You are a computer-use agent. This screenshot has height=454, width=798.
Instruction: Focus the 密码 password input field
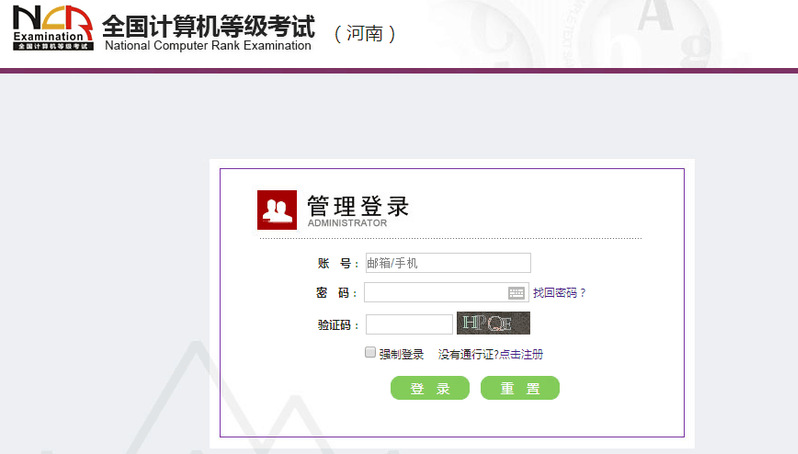click(435, 293)
